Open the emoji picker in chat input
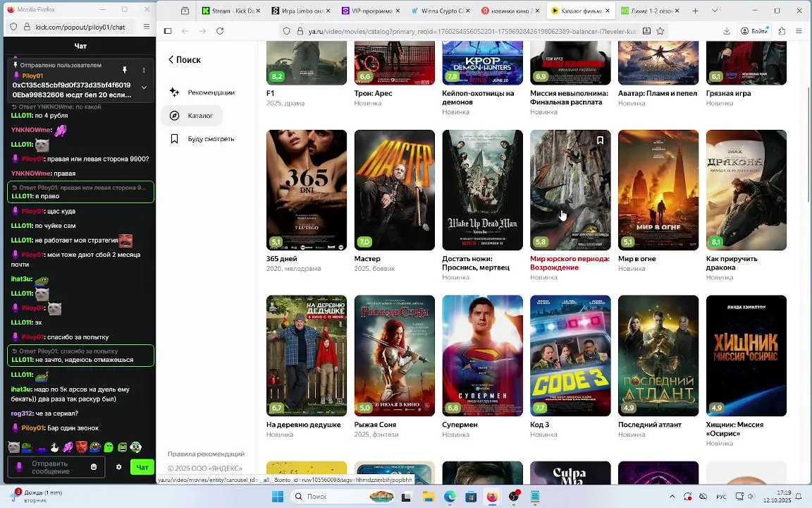 tap(94, 467)
